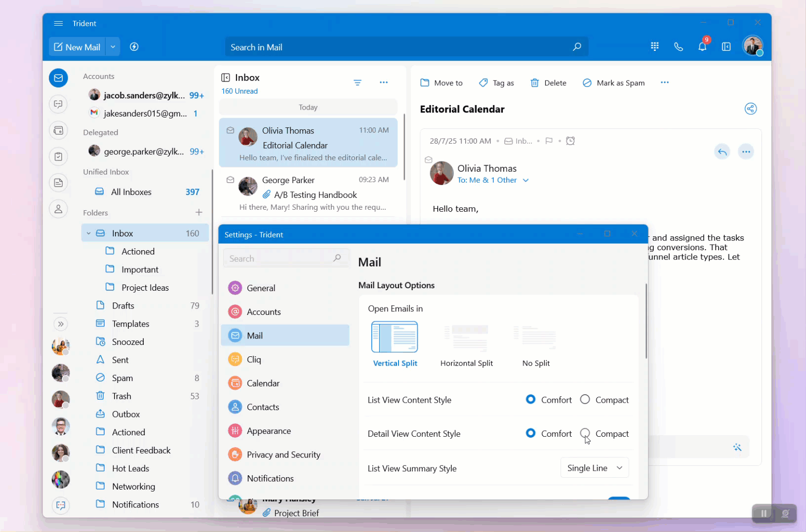Click the Settings window vertical scrollbar
The image size is (806, 532).
(x=645, y=321)
